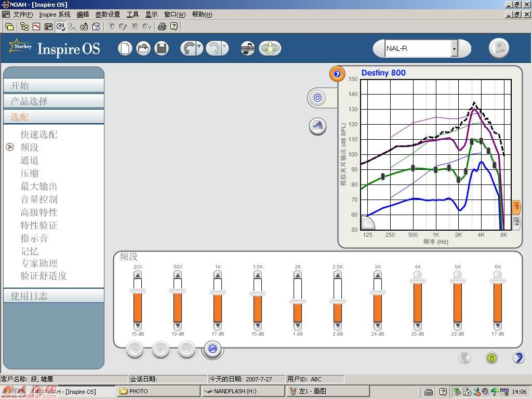Image resolution: width=532 pixels, height=399 pixels.
Task: Click the bar chart button left of graph
Action: pyautogui.click(x=317, y=126)
